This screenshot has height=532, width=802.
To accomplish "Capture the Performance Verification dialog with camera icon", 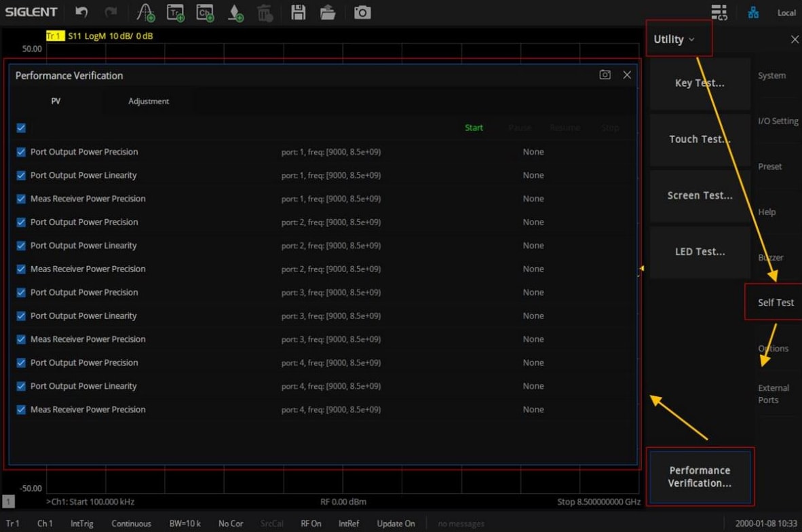I will pos(605,75).
